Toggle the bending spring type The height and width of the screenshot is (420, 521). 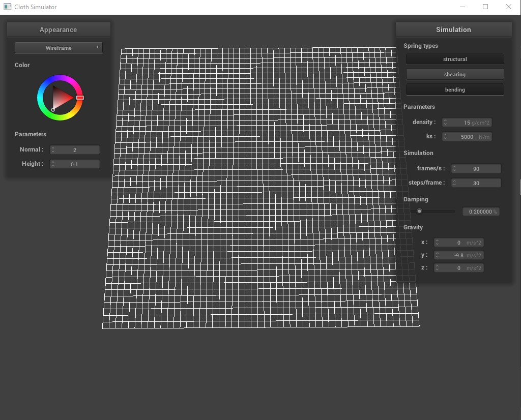[454, 90]
